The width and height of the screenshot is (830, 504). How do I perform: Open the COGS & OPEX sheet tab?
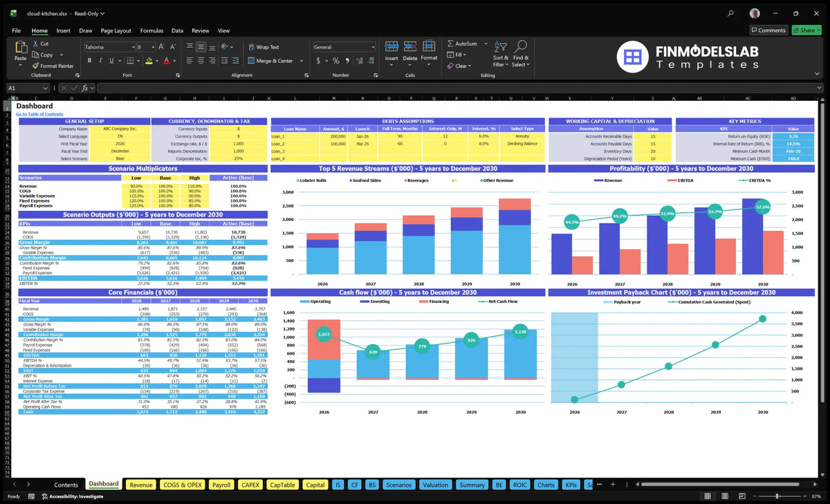[x=183, y=485]
